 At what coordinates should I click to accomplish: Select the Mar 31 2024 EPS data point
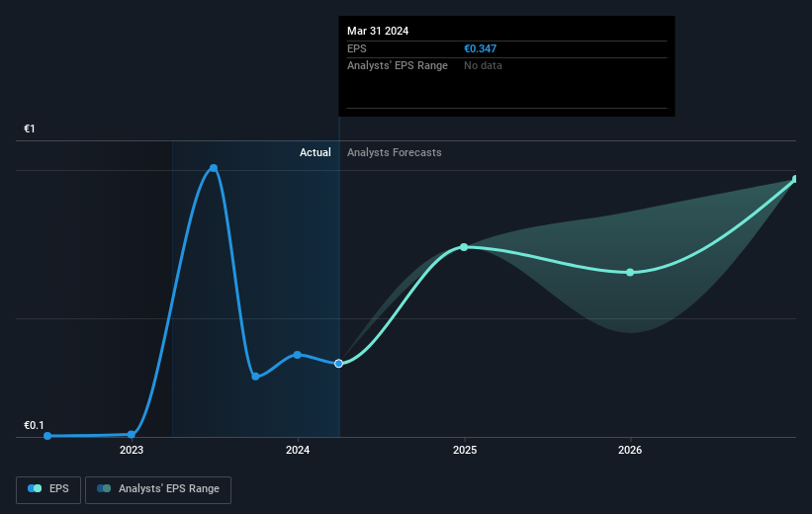[x=338, y=364]
